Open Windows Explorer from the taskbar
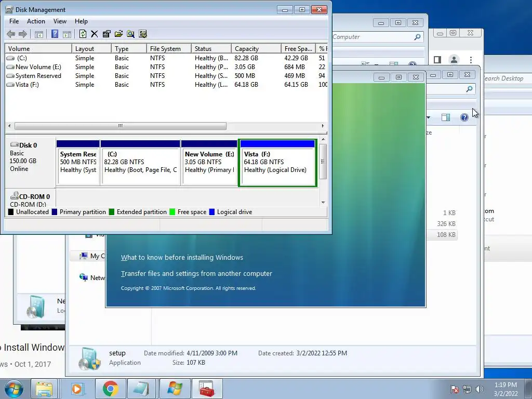The width and height of the screenshot is (532, 399). click(44, 389)
